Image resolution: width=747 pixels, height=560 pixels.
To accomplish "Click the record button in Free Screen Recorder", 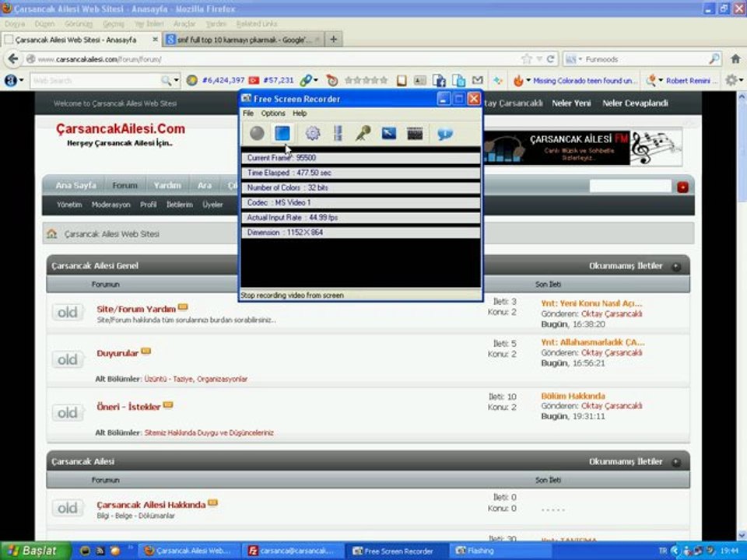I will pos(257,133).
